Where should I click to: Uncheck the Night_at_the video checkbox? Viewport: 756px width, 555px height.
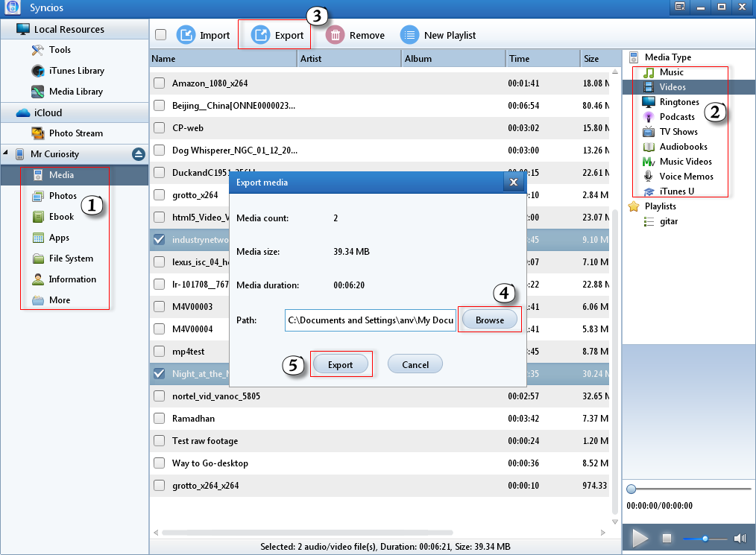[159, 373]
